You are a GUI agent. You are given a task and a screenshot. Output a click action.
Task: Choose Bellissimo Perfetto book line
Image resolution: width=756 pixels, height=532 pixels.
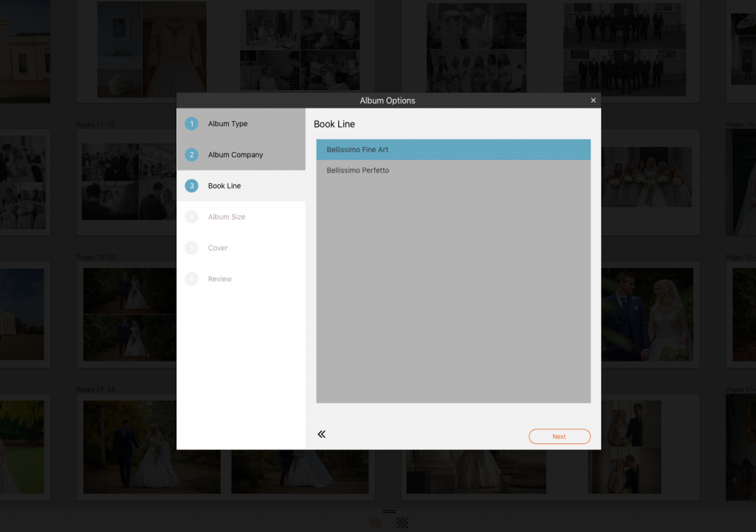click(453, 170)
